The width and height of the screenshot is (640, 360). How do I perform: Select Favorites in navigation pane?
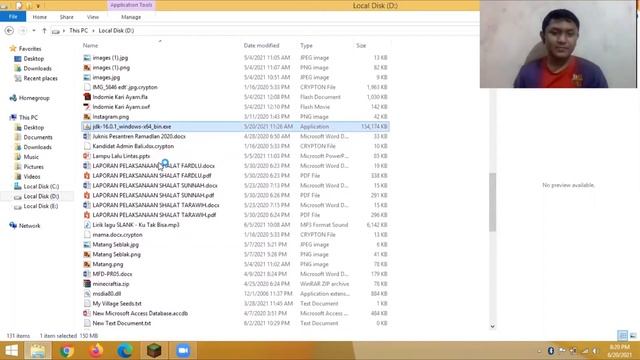[x=30, y=49]
